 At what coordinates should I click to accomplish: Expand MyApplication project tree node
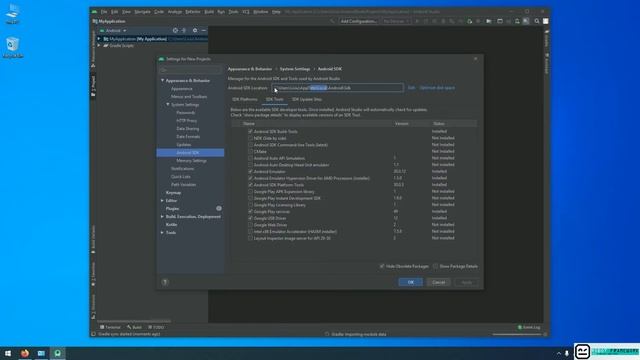99,39
